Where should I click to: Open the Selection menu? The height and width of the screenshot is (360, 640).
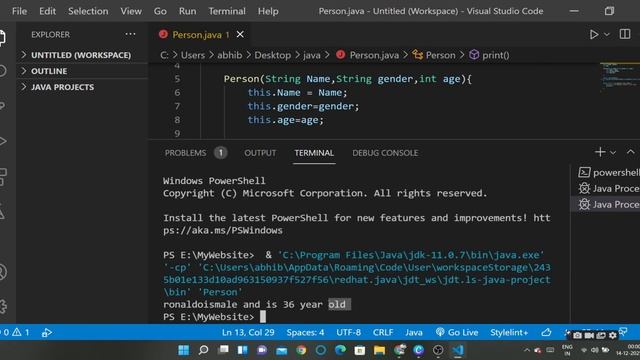tap(88, 11)
